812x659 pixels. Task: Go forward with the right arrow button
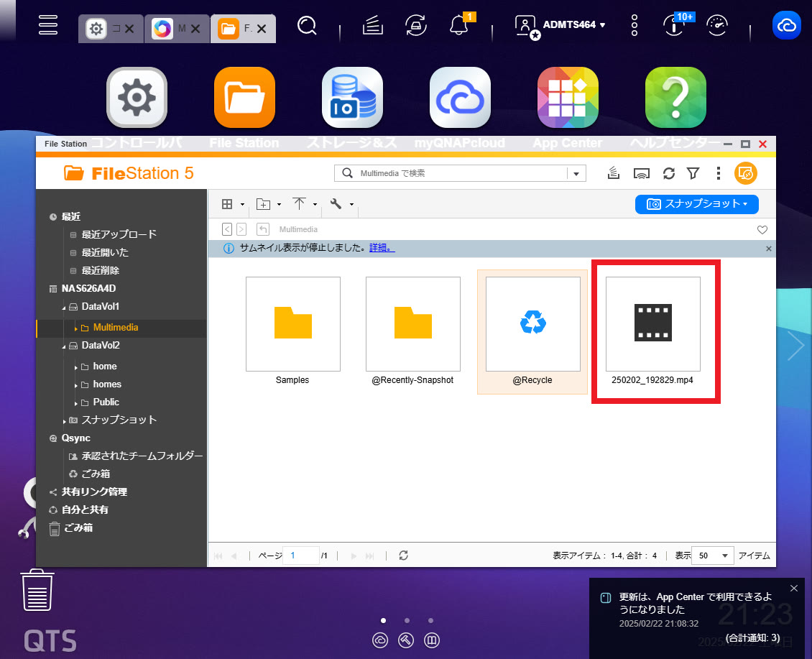coord(241,229)
